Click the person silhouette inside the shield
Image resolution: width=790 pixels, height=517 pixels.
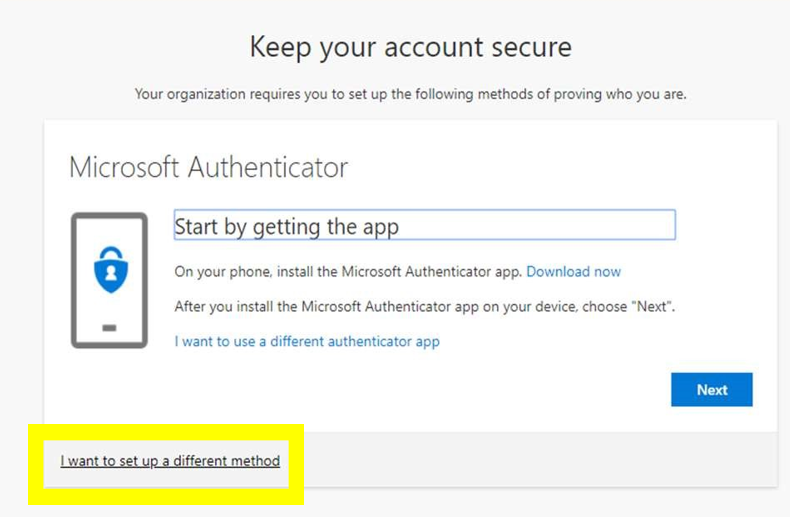click(109, 272)
